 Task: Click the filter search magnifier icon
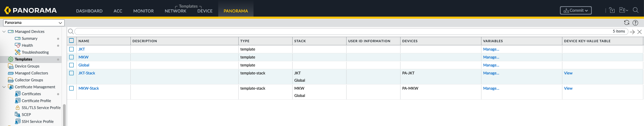point(71,31)
